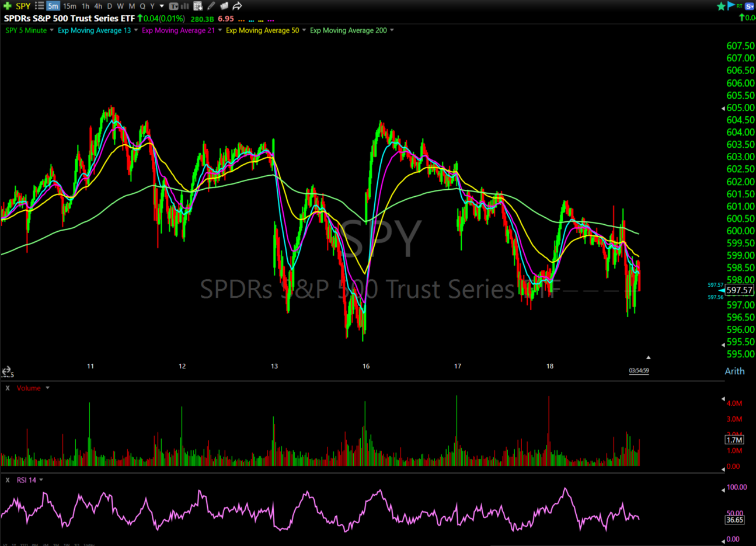Expand Exp Moving Average 50 dropdown

coord(304,30)
